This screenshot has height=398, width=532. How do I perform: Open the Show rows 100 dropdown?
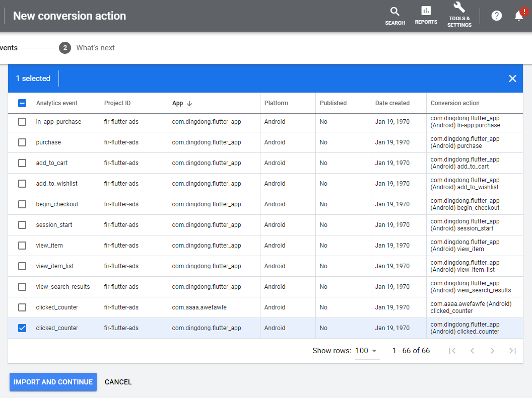click(x=367, y=351)
